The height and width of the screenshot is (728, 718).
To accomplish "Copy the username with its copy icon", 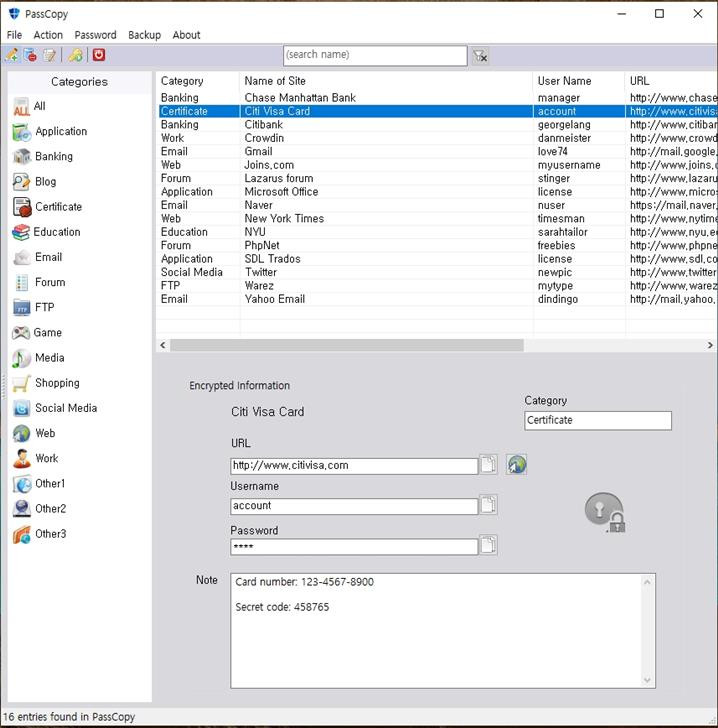I will click(488, 504).
